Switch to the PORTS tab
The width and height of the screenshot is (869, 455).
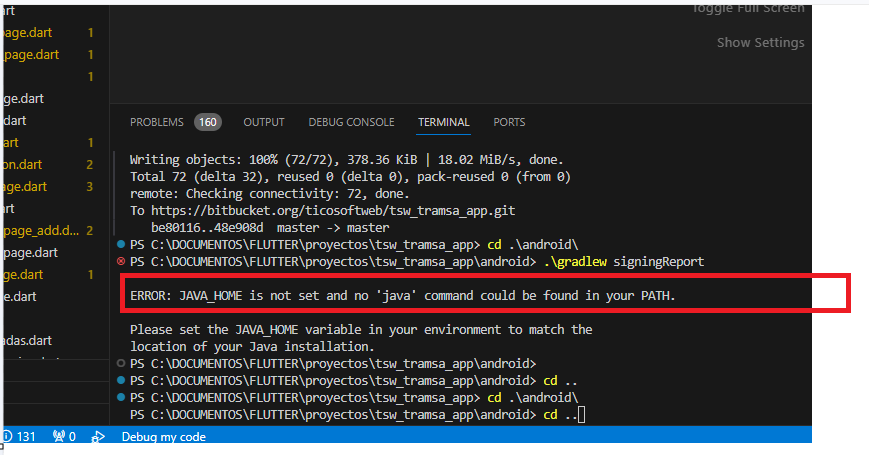pyautogui.click(x=509, y=122)
